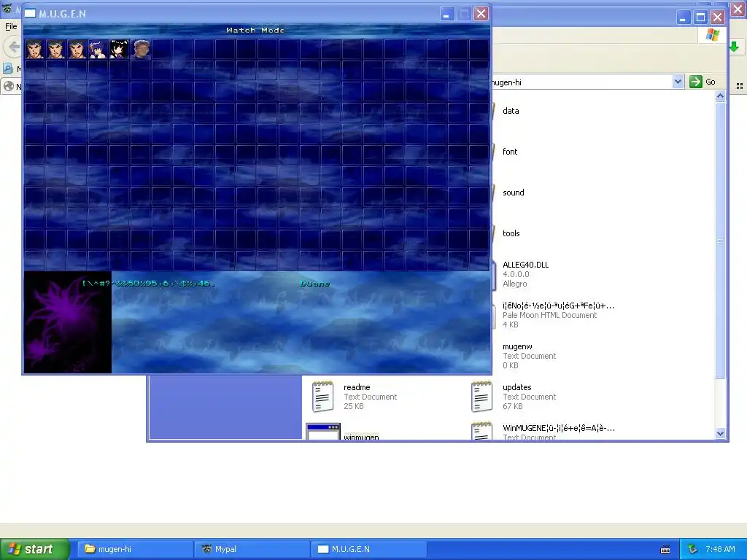Click the Start button
747x560 pixels.
(35, 549)
